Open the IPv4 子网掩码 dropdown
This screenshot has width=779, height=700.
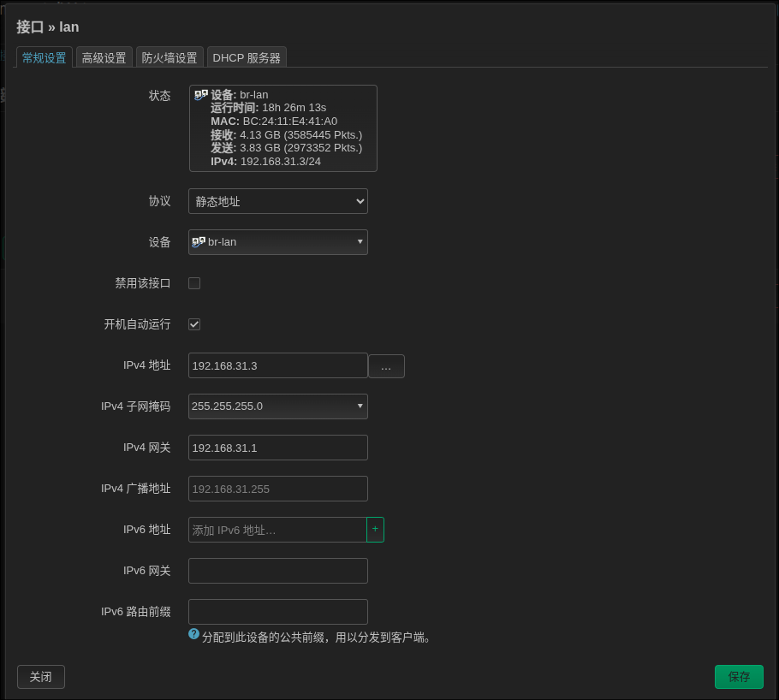pyautogui.click(x=278, y=406)
